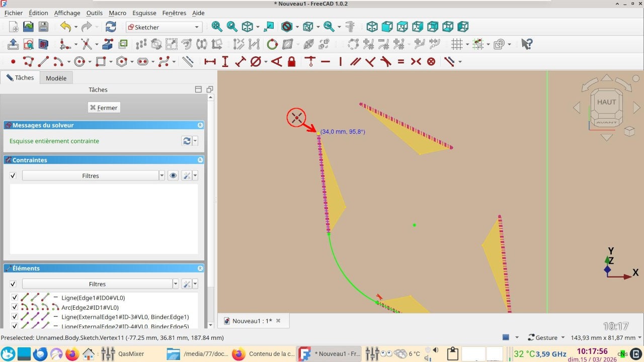This screenshot has height=362, width=644.
Task: Select the Create circle tool
Action: point(79,62)
